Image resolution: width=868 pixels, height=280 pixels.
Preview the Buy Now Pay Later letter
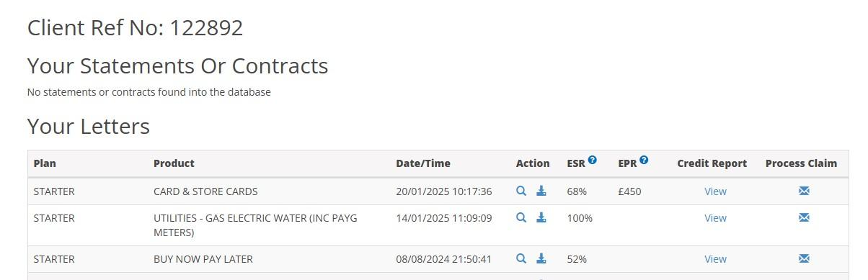click(521, 258)
